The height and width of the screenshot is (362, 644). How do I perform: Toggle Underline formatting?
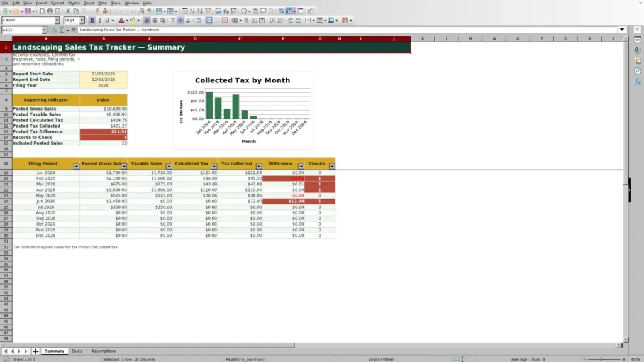(x=107, y=21)
